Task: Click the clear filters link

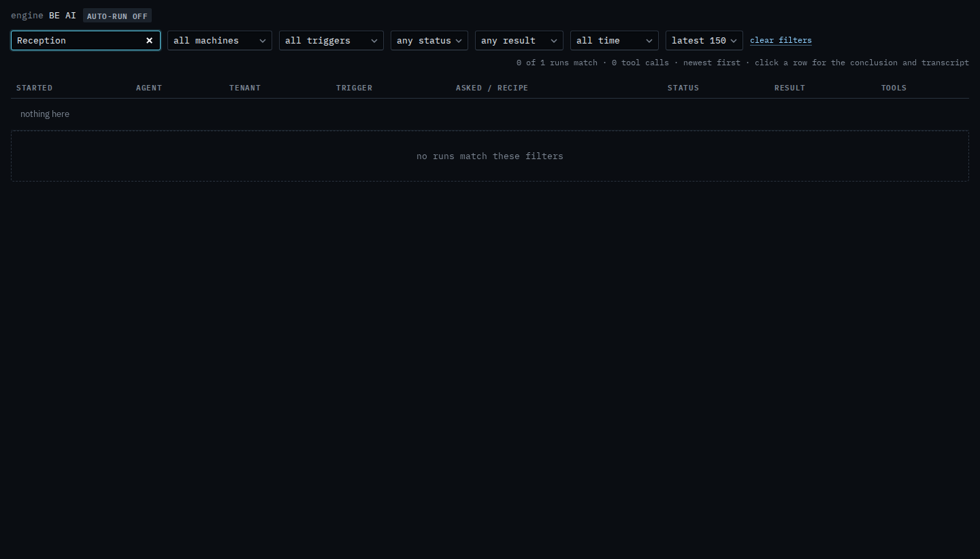Action: [x=781, y=41]
